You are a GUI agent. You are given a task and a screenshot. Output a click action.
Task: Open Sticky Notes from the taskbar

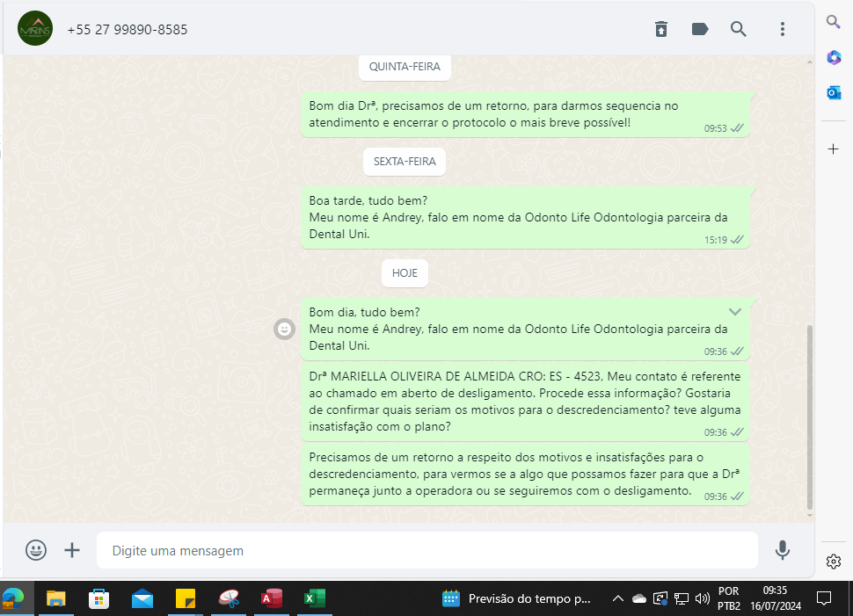[x=185, y=598]
